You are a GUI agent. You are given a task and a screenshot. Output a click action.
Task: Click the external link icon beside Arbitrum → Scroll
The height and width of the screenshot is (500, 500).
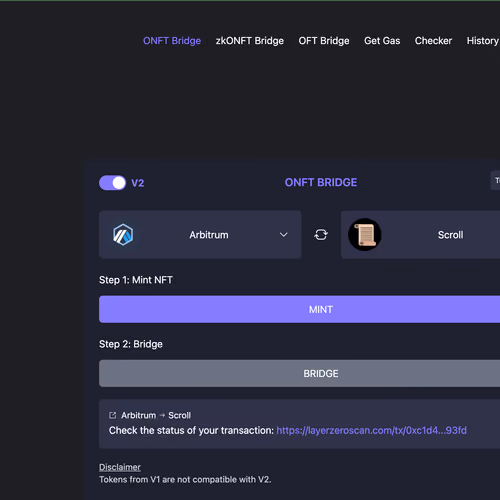113,415
